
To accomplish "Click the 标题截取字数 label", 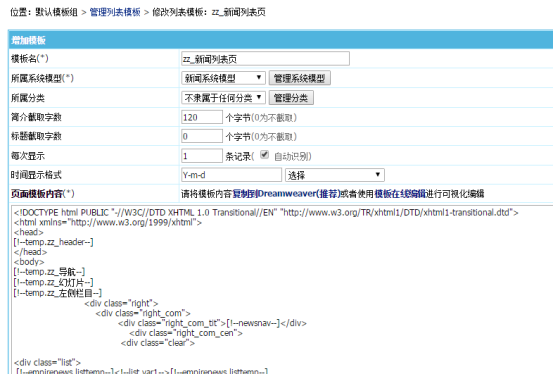I will pos(36,136).
